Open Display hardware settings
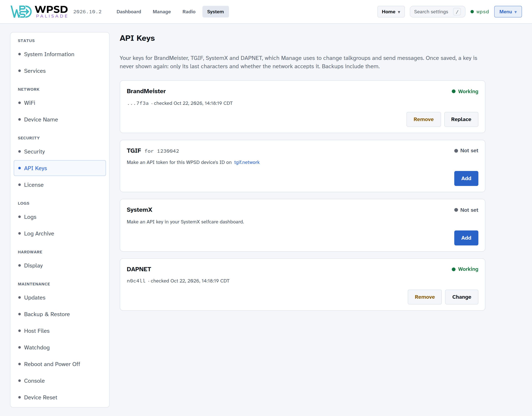Image resolution: width=532 pixels, height=416 pixels. (x=60, y=265)
